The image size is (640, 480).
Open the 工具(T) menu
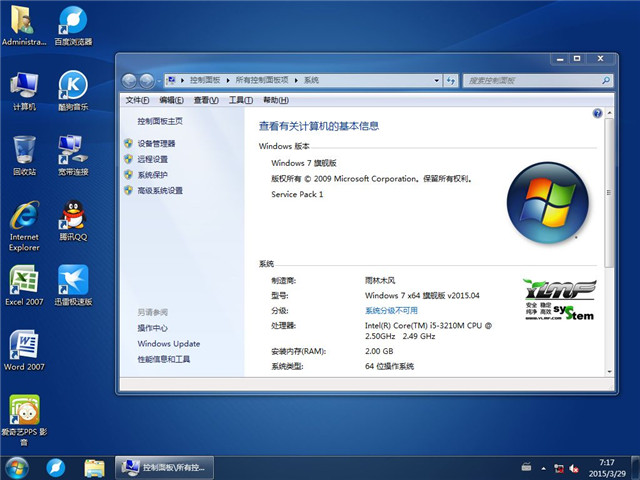click(241, 100)
